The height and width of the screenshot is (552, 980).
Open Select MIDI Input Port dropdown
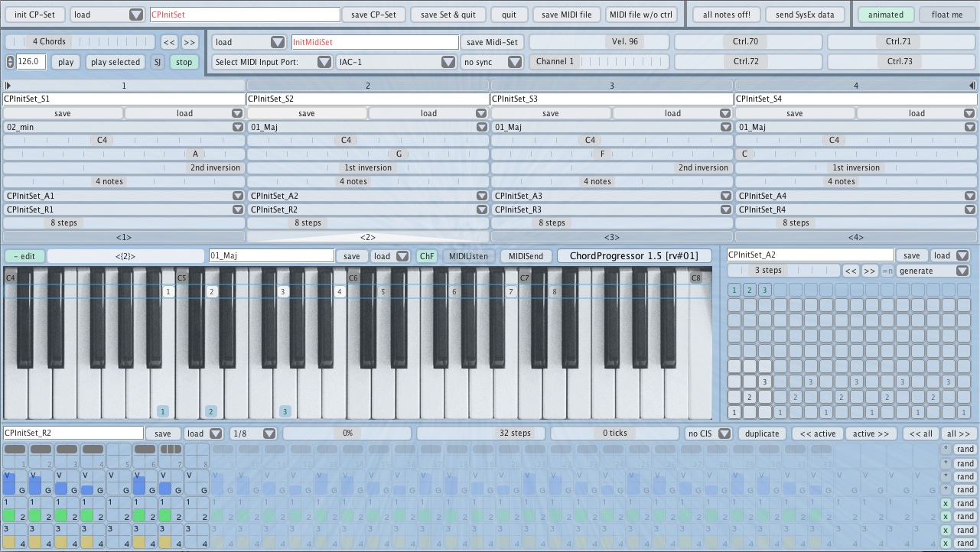tap(272, 62)
